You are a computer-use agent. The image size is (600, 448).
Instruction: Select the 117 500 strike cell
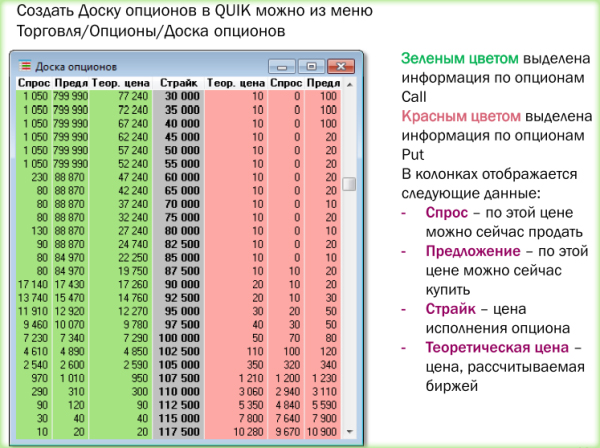click(x=179, y=429)
